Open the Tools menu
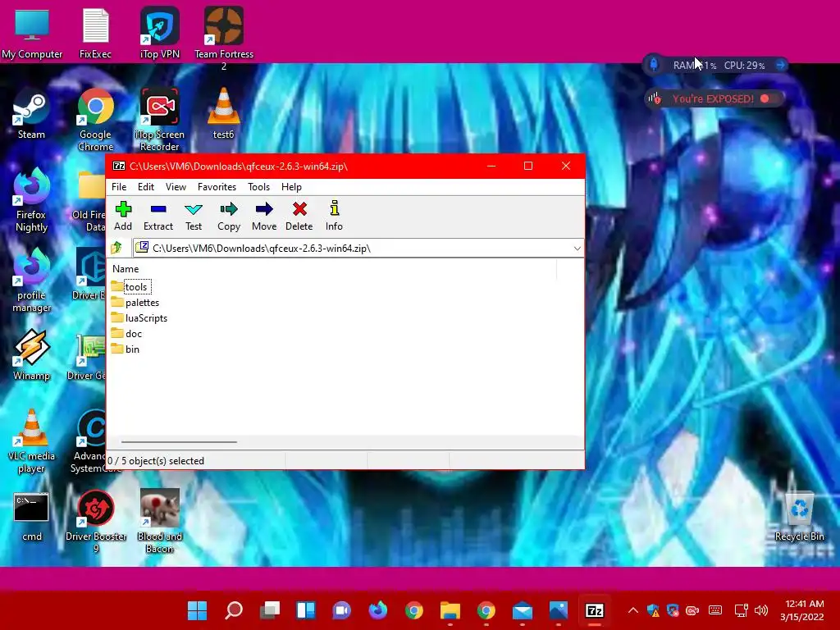Image resolution: width=840 pixels, height=630 pixels. pos(258,187)
